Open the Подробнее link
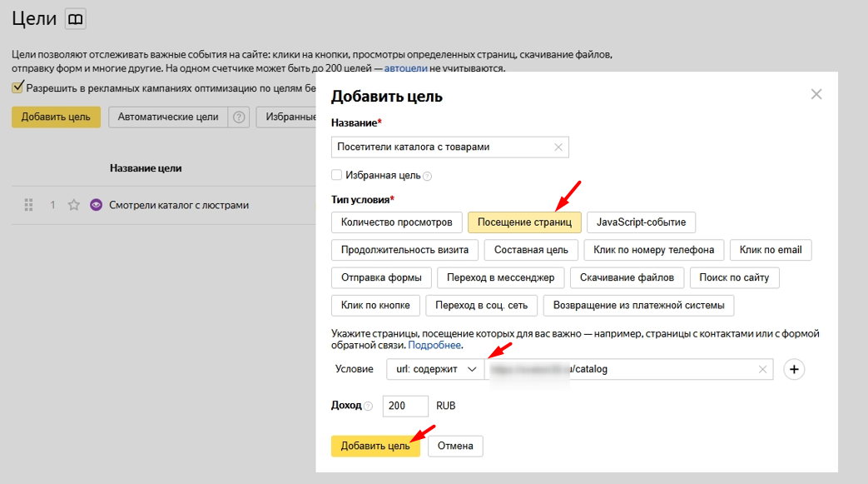 (x=434, y=346)
